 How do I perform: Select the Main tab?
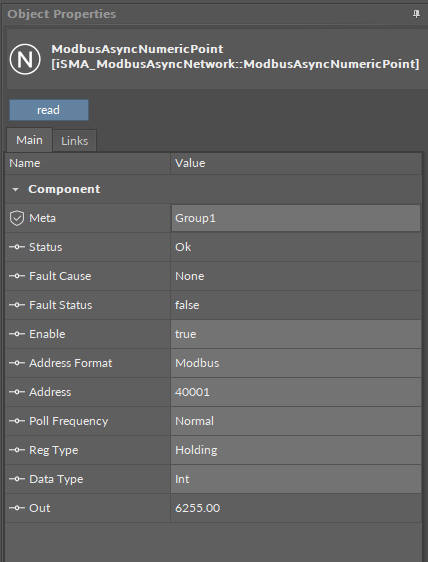[29, 140]
